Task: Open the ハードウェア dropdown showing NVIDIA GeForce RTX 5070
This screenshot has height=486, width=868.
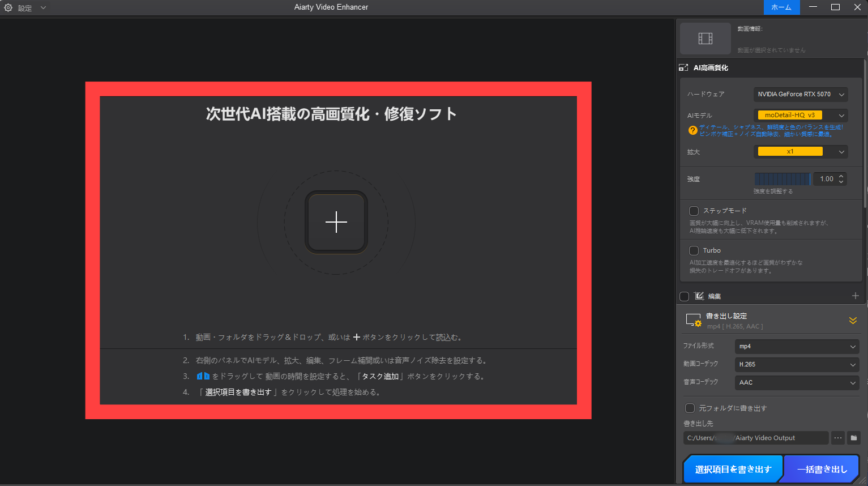Action: (x=800, y=94)
